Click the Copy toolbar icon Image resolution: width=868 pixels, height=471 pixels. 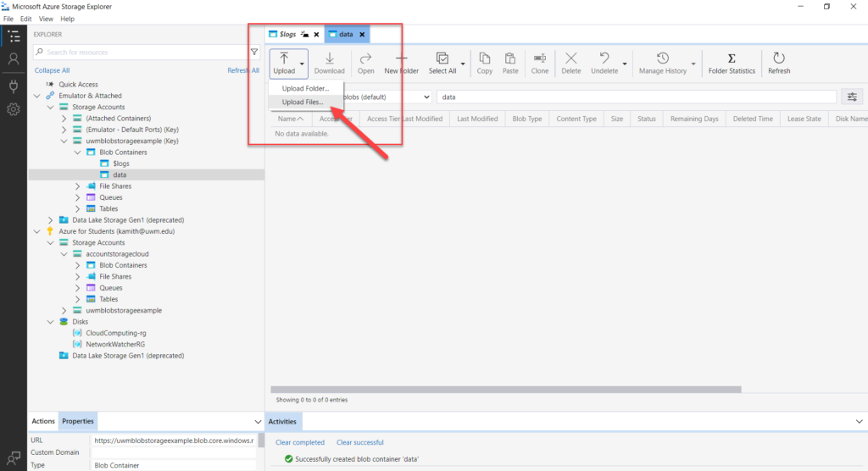click(x=484, y=63)
